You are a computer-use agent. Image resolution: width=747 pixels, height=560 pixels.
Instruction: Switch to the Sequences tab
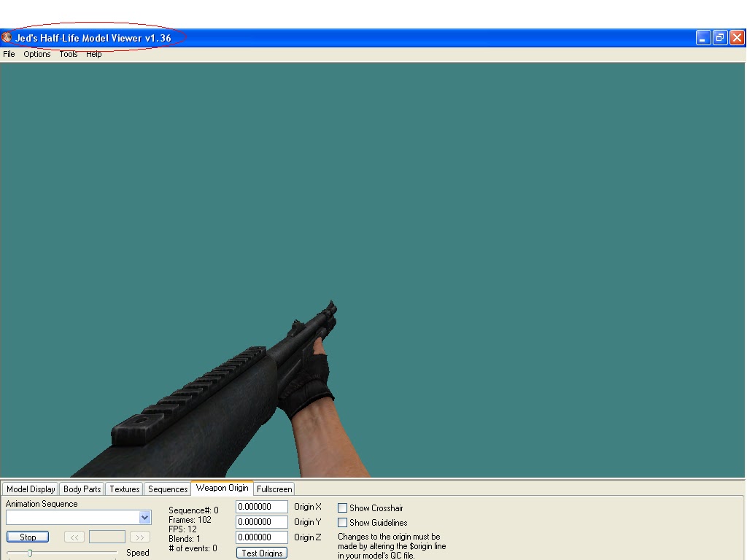pyautogui.click(x=168, y=489)
